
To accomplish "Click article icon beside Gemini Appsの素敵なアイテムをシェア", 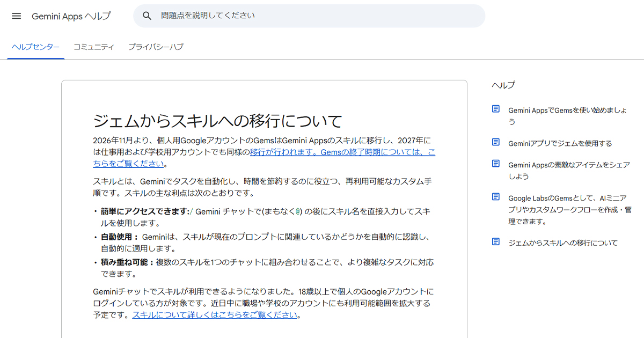I will (x=496, y=164).
